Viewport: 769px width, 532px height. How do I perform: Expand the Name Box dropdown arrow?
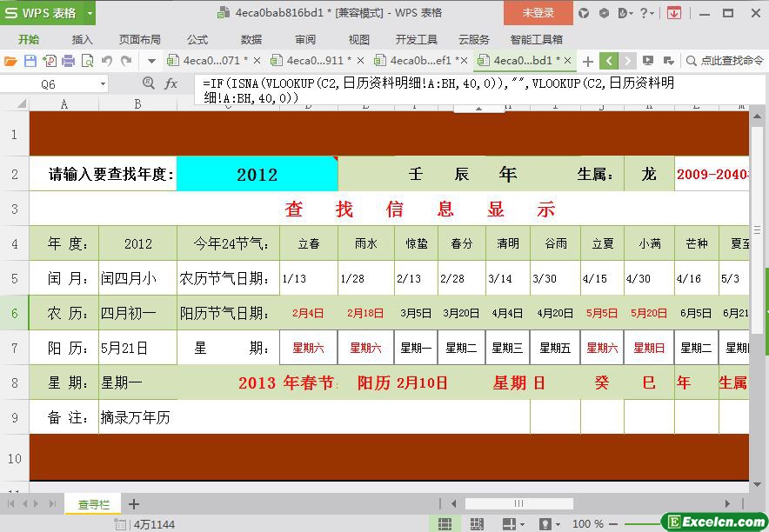[103, 84]
